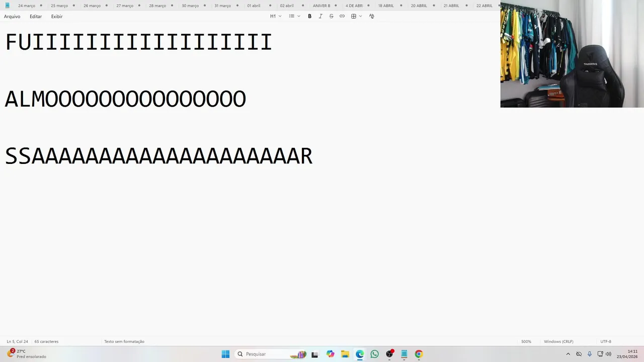The image size is (644, 362).
Task: Switch to the 21 ABRIL tab
Action: coord(451,6)
